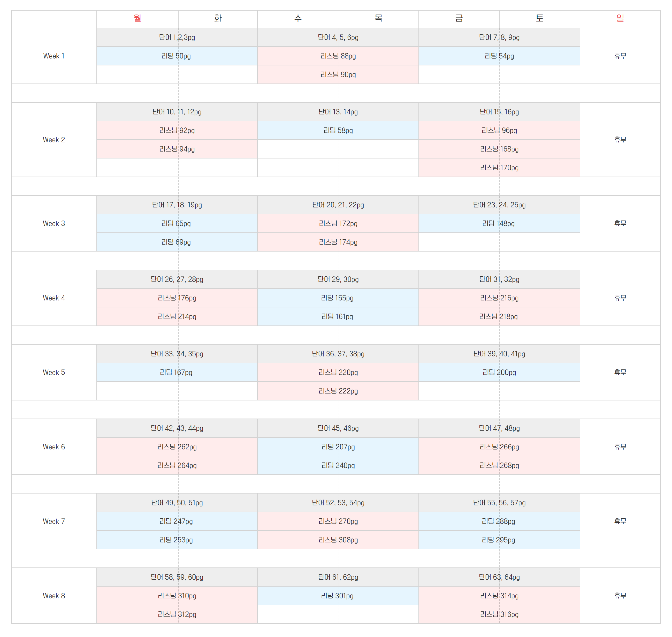
Task: Select the 리딩 148pg cell
Action: (499, 223)
